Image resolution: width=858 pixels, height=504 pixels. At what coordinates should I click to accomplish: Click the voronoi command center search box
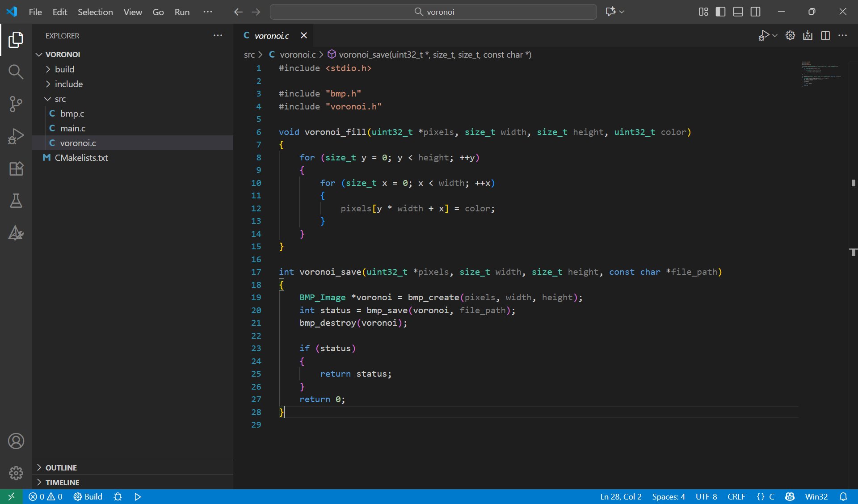(433, 12)
